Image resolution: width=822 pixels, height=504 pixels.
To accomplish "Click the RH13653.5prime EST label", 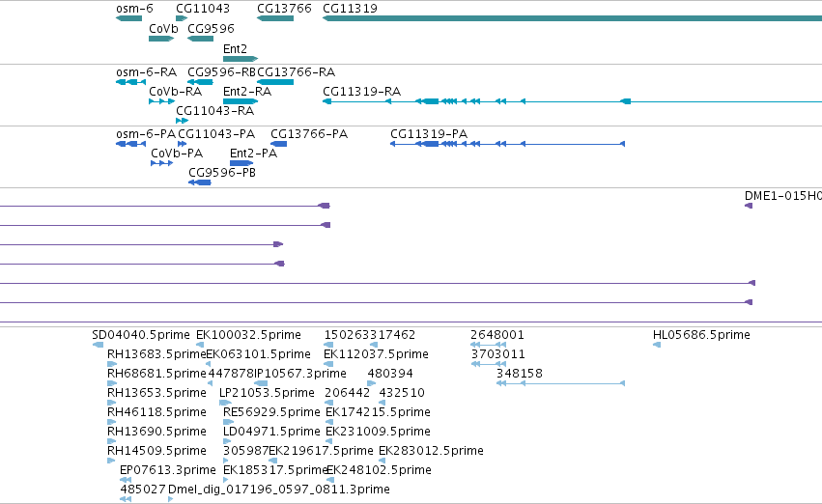I will point(156,393).
